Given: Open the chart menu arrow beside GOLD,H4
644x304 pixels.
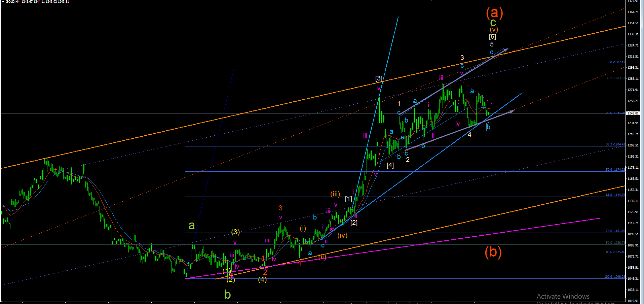Looking at the screenshot, I should coord(3,2).
